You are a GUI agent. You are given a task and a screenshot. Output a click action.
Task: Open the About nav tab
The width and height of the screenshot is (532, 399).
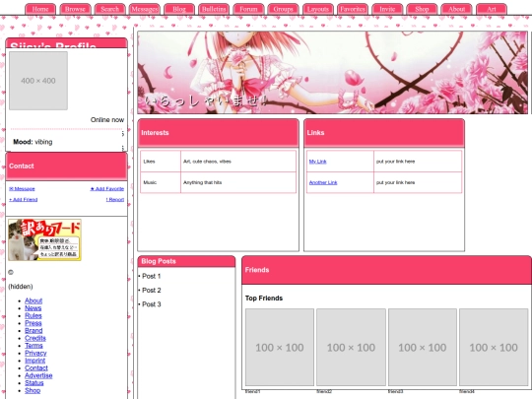pyautogui.click(x=457, y=9)
